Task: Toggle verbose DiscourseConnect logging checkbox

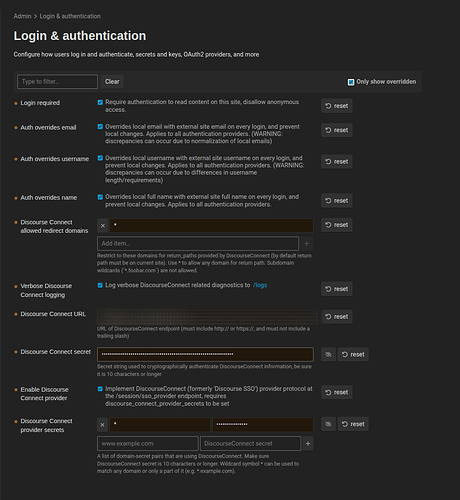Action: (100, 285)
